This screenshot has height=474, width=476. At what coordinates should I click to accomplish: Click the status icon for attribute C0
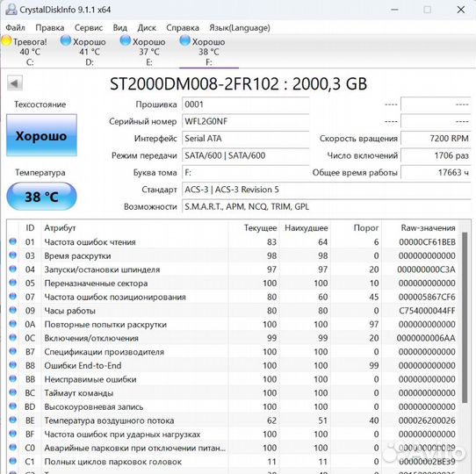(x=13, y=447)
